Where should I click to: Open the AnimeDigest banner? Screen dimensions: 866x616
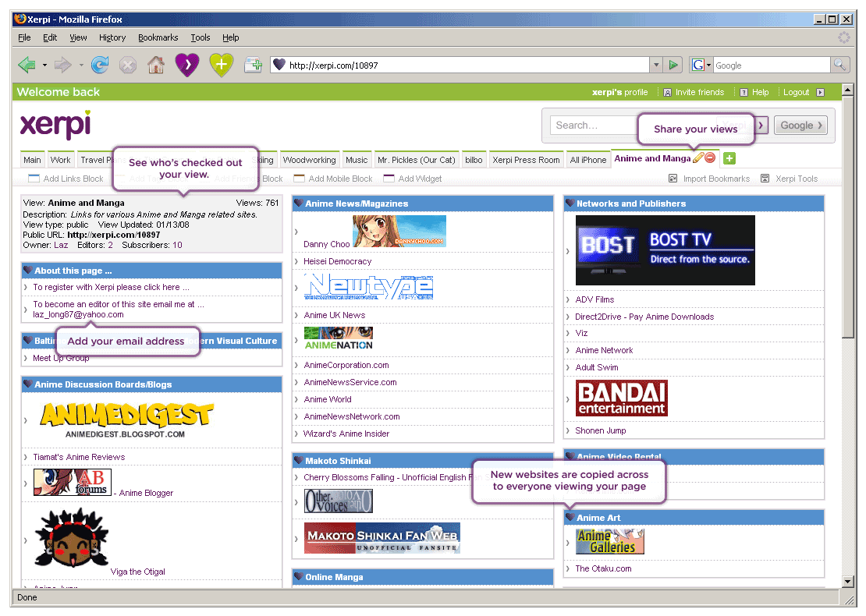tap(126, 420)
